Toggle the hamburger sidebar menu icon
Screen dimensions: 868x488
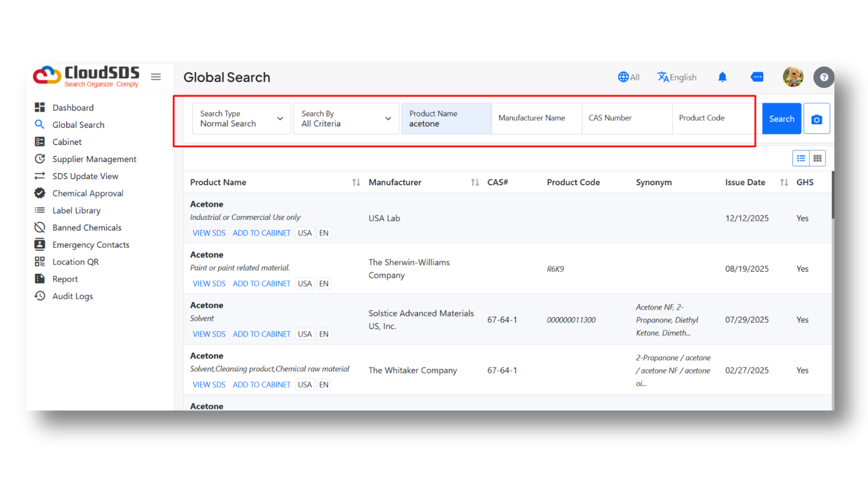coord(156,77)
